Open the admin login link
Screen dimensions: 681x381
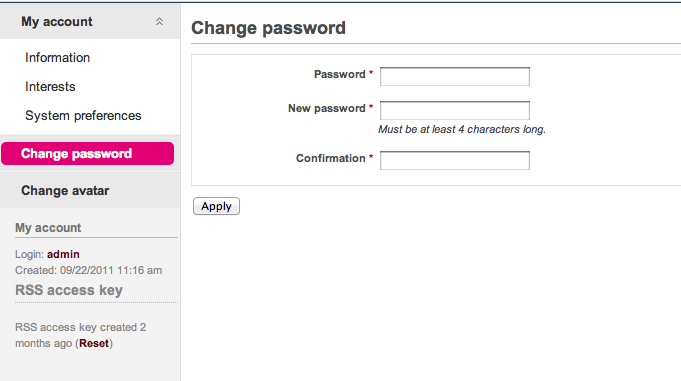pos(63,254)
